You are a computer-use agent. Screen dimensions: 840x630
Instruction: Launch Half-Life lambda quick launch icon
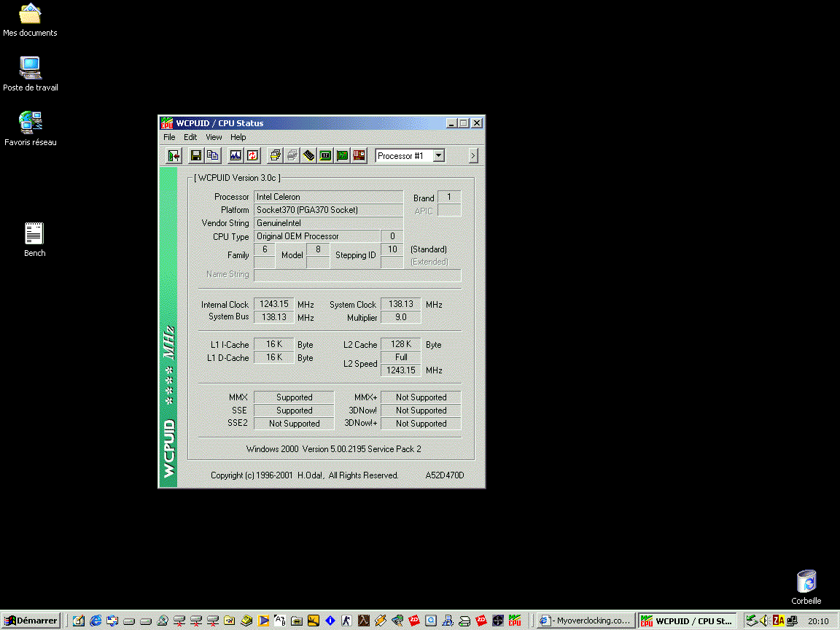(364, 621)
